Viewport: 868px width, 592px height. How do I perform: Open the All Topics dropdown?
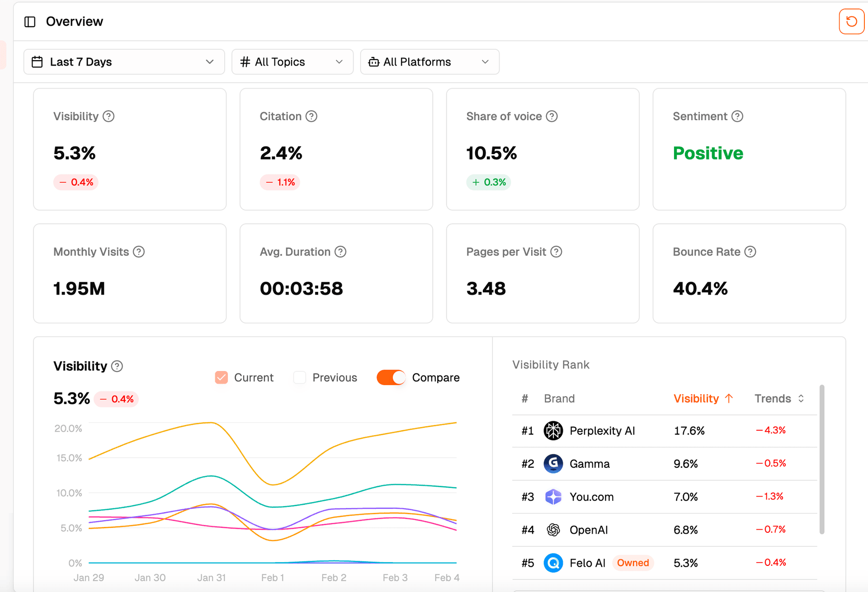tap(292, 62)
